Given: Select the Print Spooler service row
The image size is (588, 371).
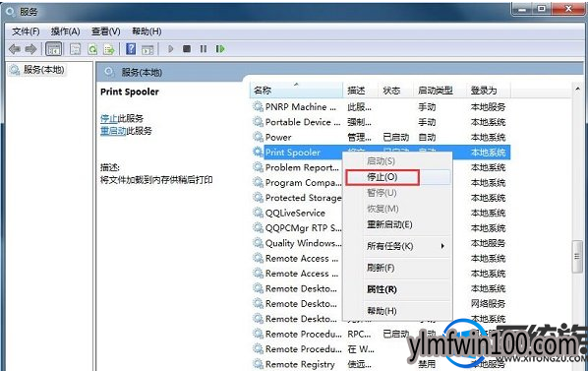Looking at the screenshot, I should [380, 152].
